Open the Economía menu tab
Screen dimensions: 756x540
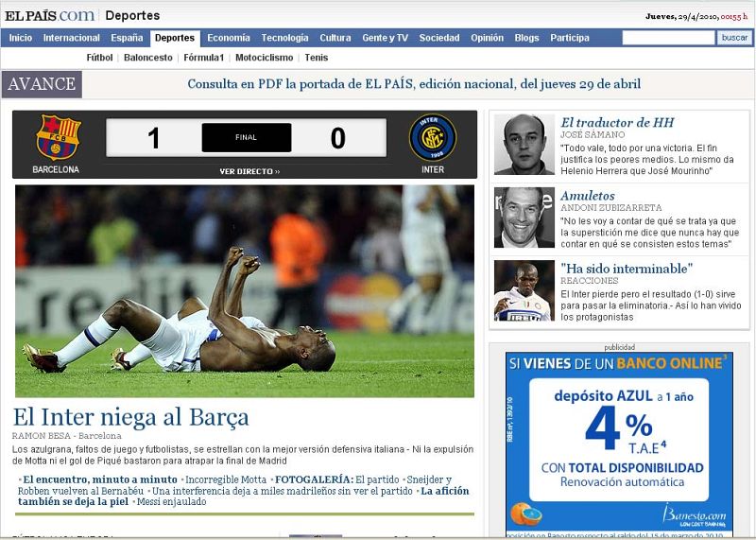pyautogui.click(x=228, y=38)
